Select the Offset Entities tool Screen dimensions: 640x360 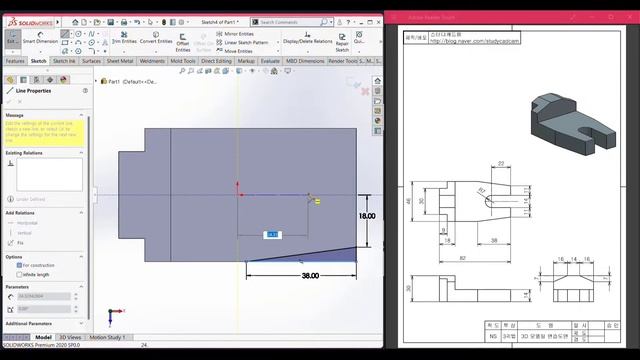182,42
